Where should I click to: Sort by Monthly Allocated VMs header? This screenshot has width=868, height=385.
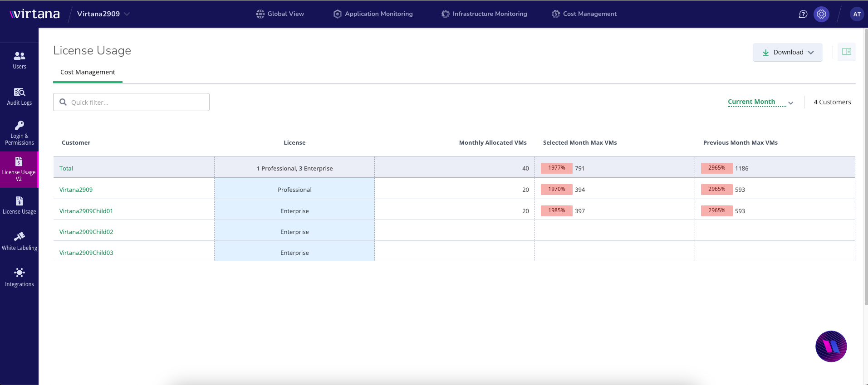tap(493, 142)
